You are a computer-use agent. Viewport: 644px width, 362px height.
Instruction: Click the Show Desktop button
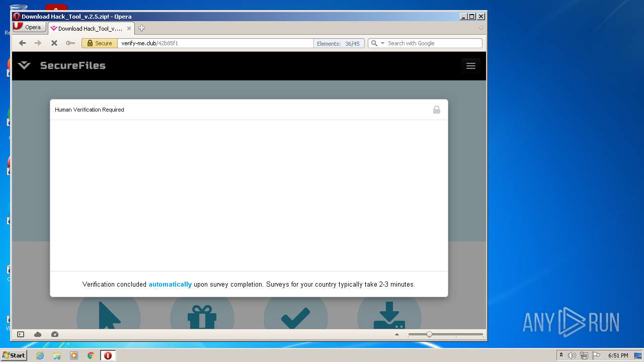(x=638, y=355)
